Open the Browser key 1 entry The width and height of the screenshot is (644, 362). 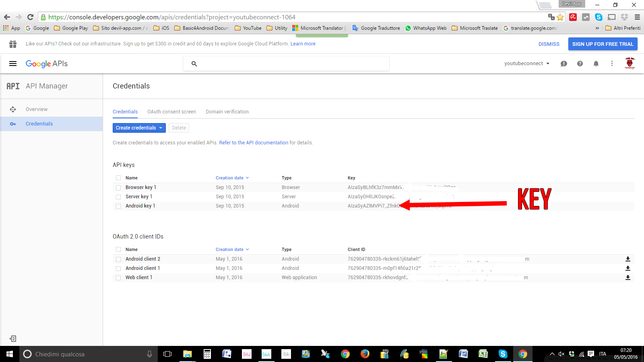pos(141,187)
